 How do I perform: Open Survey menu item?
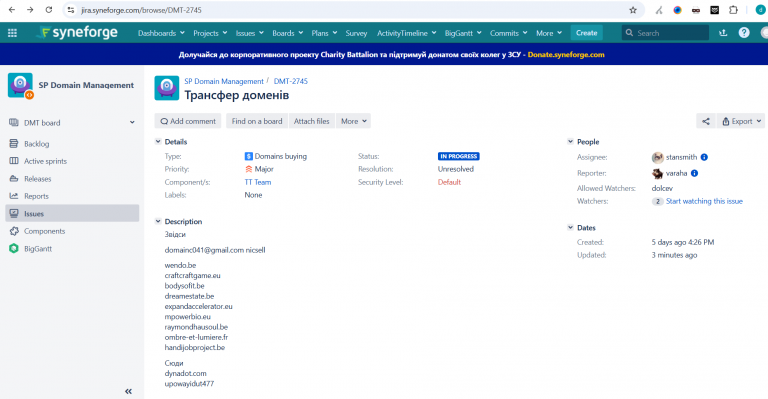(x=356, y=33)
